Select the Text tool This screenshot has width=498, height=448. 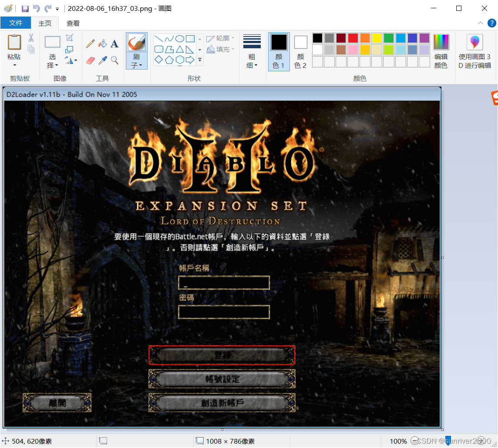click(114, 43)
